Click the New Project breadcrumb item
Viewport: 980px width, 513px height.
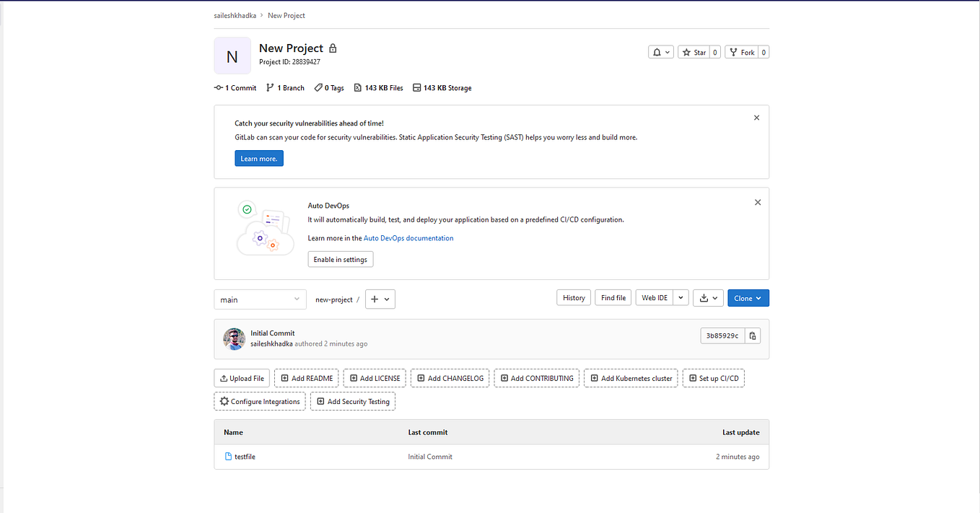286,15
